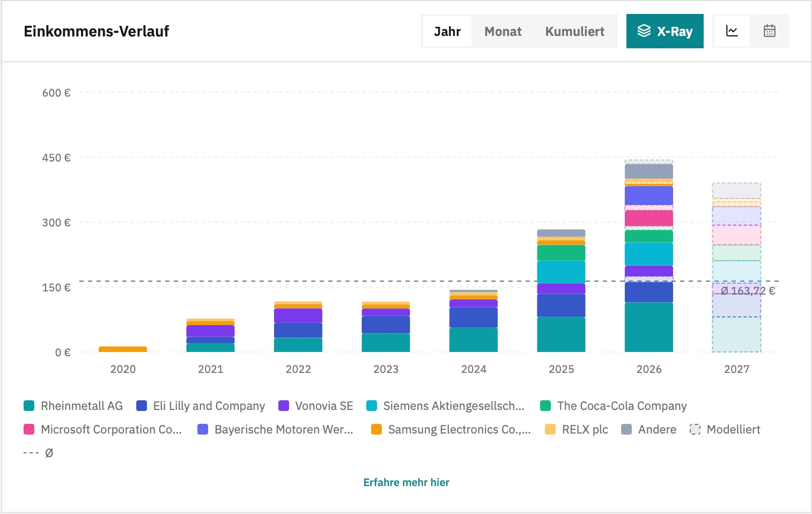The image size is (812, 514).
Task: Click the 2021 stacked bar
Action: pyautogui.click(x=210, y=335)
